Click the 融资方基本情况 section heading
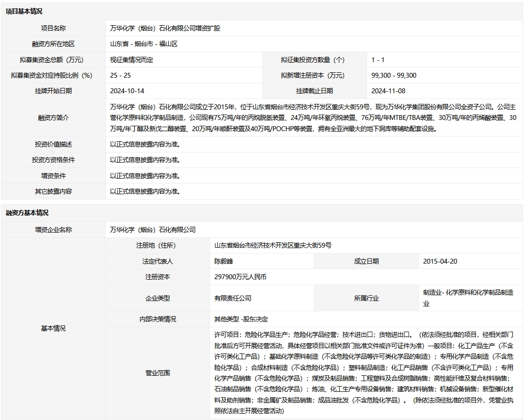Image resolution: width=525 pixels, height=420 pixels. tap(27, 213)
